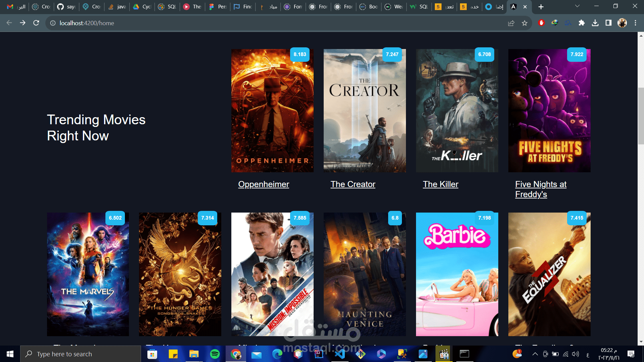Click the page vertical scrollbar thumb
Viewport: 644px width, 362px height.
coord(641,116)
